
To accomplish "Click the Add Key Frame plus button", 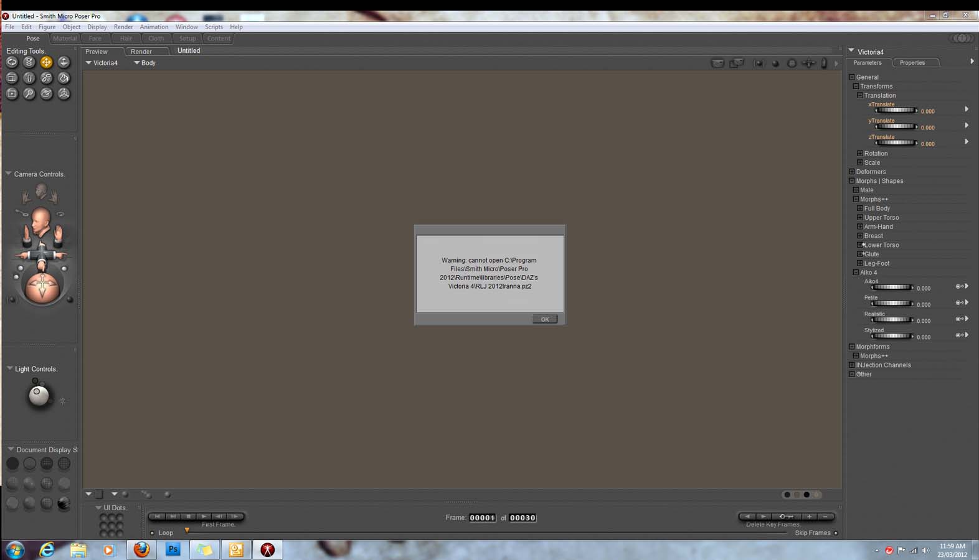I will tap(809, 516).
